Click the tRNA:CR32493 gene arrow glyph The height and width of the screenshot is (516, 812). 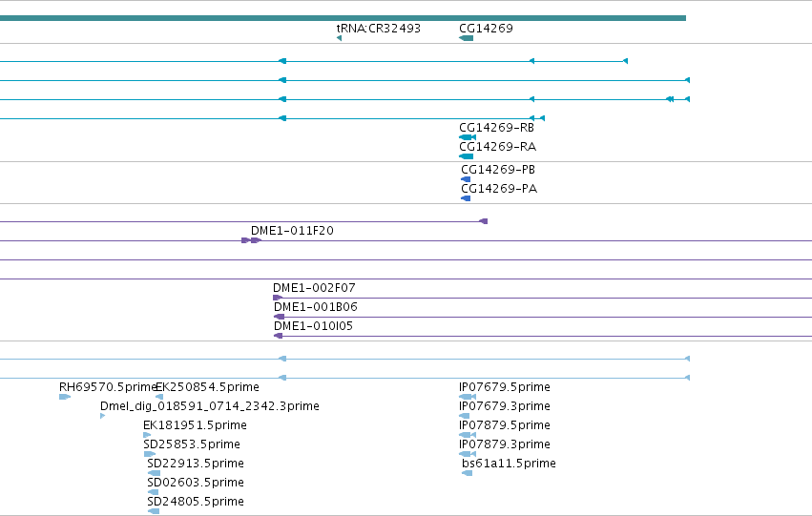pos(339,38)
